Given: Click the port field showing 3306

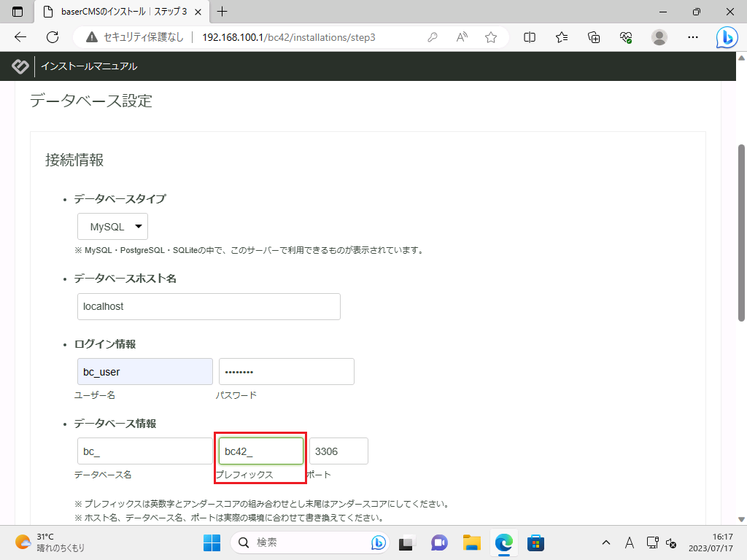Looking at the screenshot, I should [338, 451].
